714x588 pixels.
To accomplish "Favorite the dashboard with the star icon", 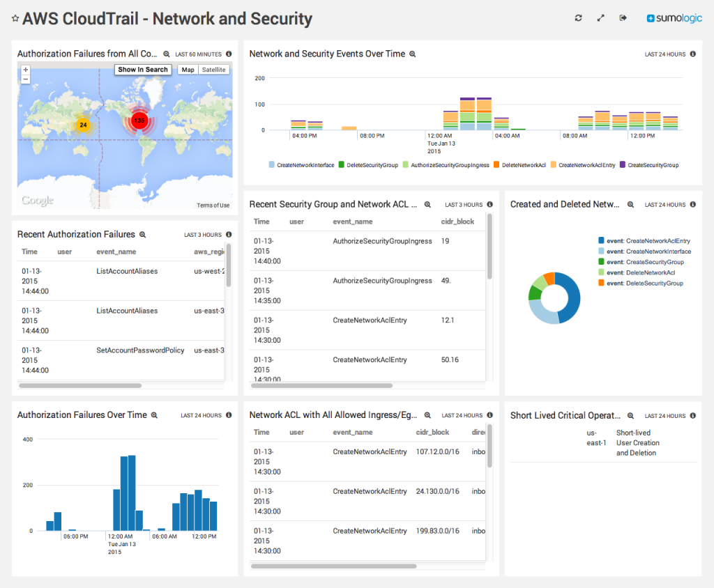I will (x=15, y=19).
